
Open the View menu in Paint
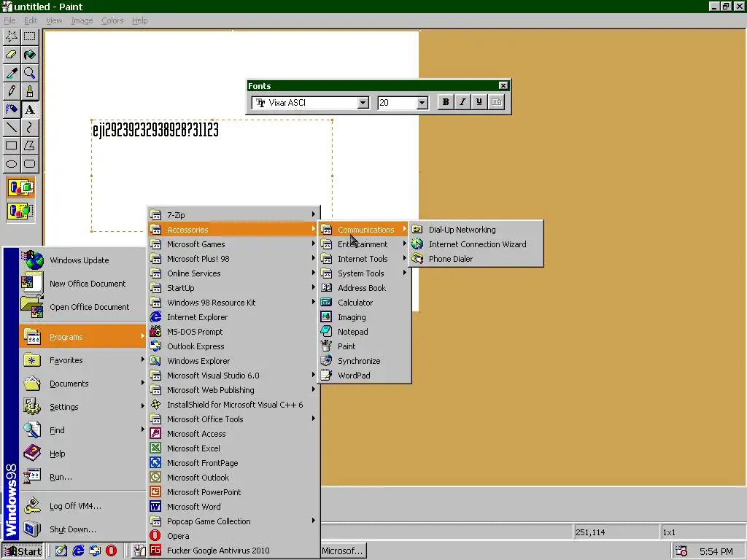click(x=54, y=20)
